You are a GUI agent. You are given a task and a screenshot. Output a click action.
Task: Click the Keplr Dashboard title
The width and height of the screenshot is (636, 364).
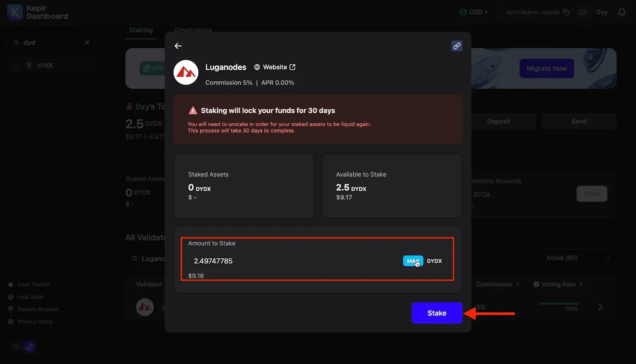47,12
